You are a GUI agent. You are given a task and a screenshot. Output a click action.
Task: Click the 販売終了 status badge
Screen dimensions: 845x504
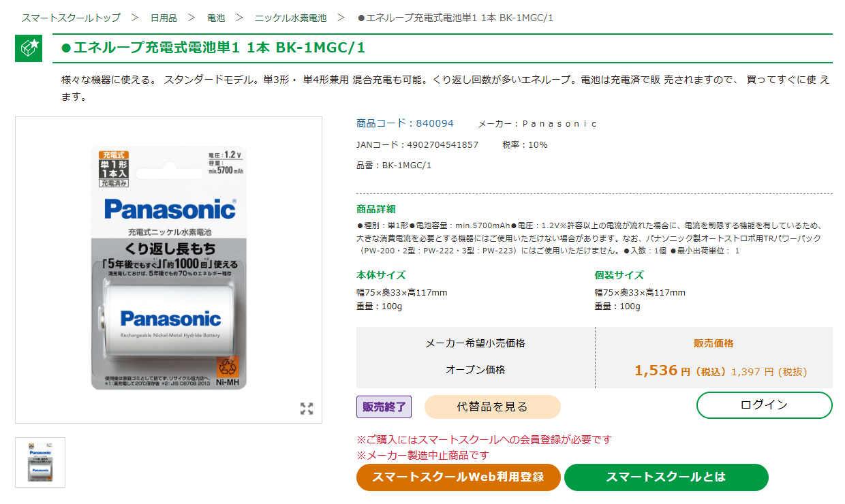384,407
